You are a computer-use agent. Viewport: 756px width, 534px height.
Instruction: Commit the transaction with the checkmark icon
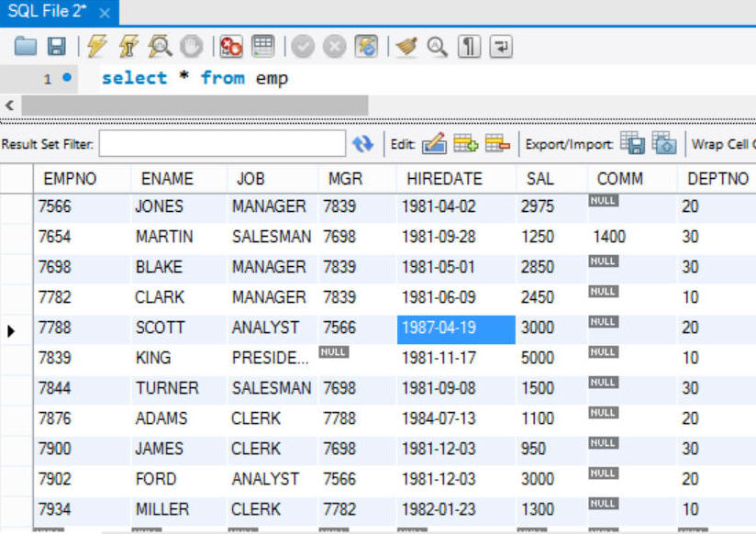pos(303,48)
